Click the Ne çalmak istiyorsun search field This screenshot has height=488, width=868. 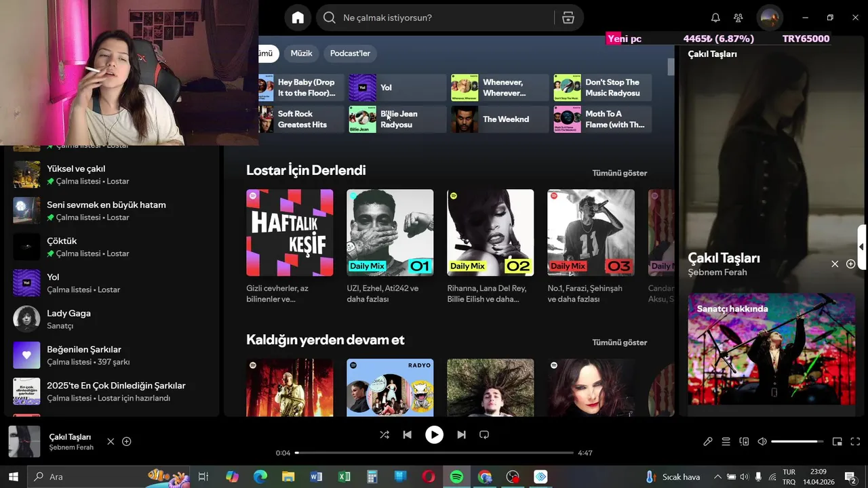coord(448,18)
